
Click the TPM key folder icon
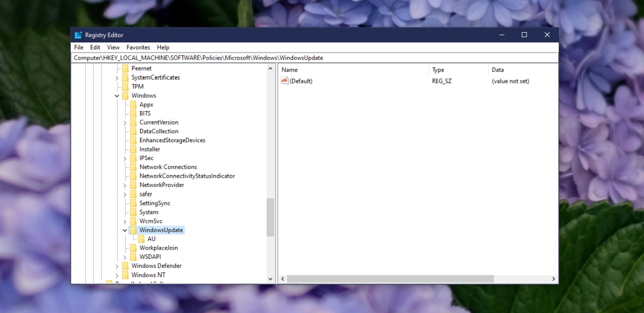(125, 86)
